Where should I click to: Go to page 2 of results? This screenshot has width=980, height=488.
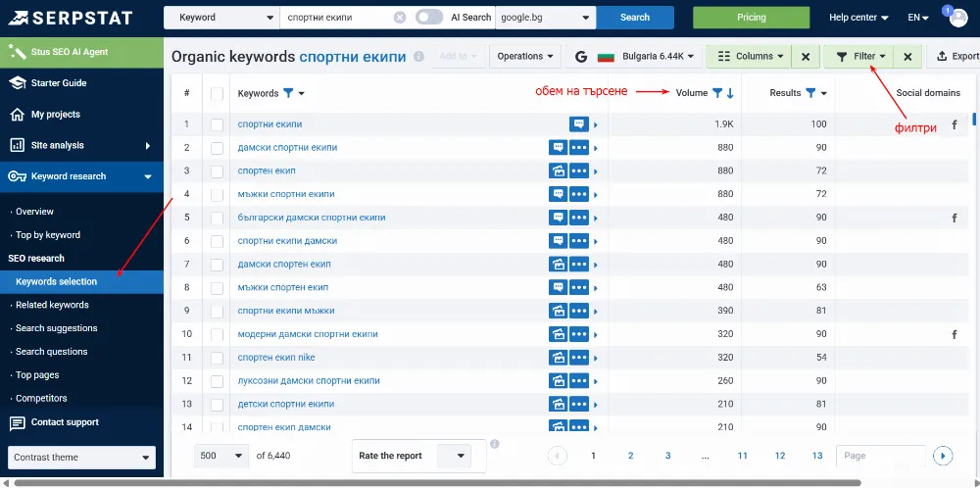point(630,456)
